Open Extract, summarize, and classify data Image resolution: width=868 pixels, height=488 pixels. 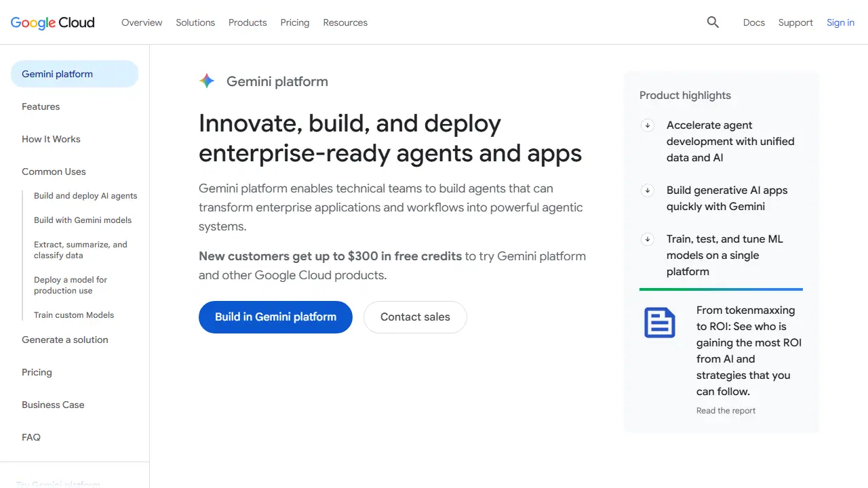[x=81, y=250]
